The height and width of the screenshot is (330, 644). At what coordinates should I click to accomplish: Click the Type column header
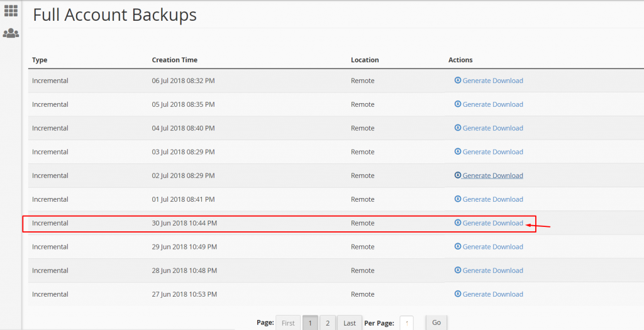[x=40, y=60]
